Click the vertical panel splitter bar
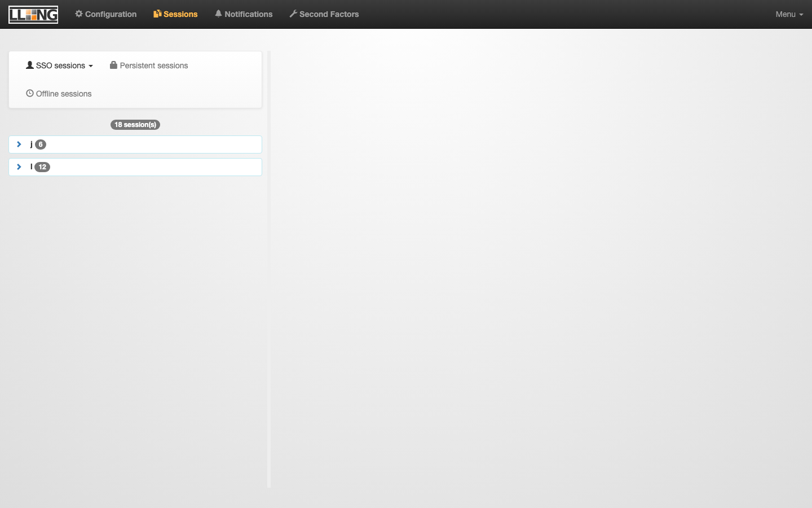The image size is (812, 508). click(x=269, y=269)
